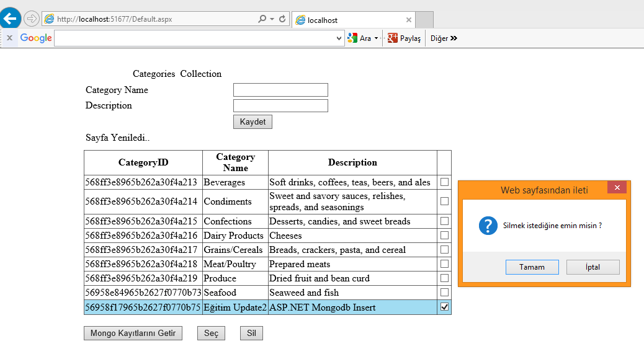
Task: Click the Category Name text field
Action: tap(280, 90)
